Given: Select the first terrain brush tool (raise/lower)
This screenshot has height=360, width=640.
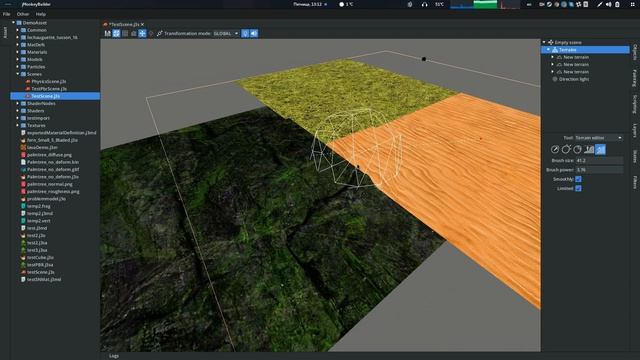Looking at the screenshot, I should tap(555, 149).
